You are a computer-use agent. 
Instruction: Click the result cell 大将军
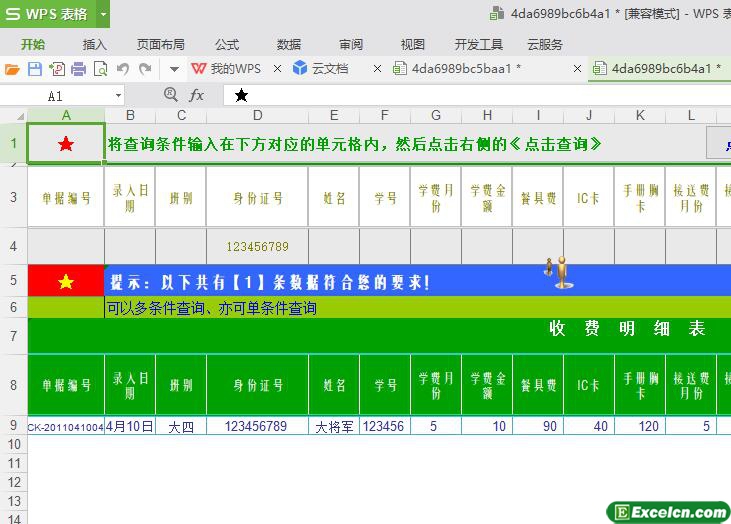[334, 426]
